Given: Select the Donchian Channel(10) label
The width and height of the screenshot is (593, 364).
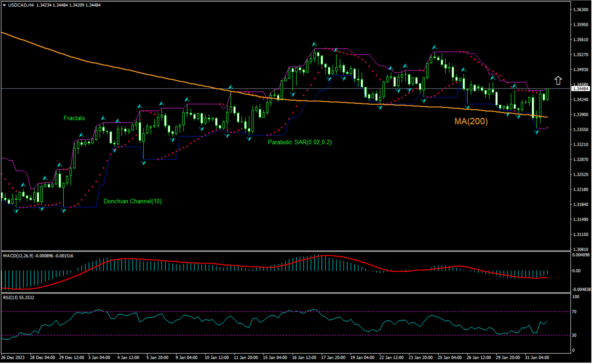Looking at the screenshot, I should pos(133,201).
